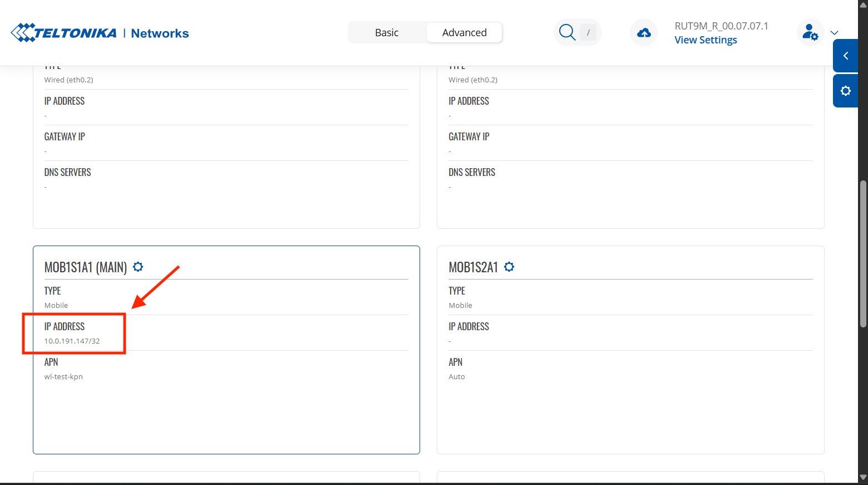Click gear icon next to MOB1S1A1 (MAIN)
The image size is (868, 485).
click(x=138, y=267)
